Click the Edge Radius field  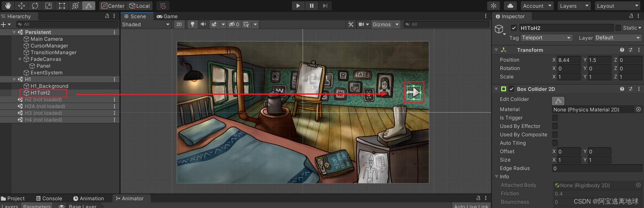[x=597, y=168]
